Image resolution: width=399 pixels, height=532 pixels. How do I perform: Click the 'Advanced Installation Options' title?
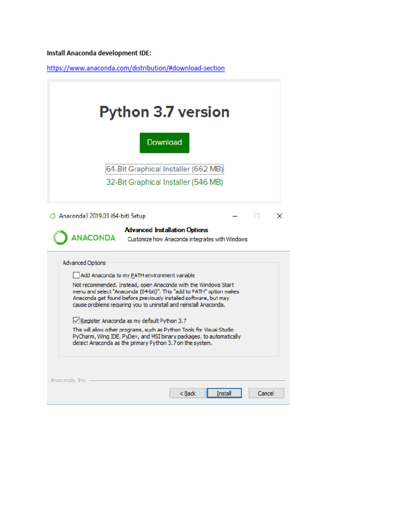click(x=166, y=230)
